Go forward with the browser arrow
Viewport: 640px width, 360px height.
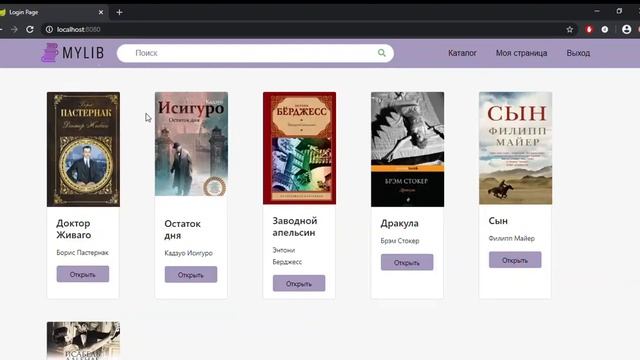(x=14, y=29)
